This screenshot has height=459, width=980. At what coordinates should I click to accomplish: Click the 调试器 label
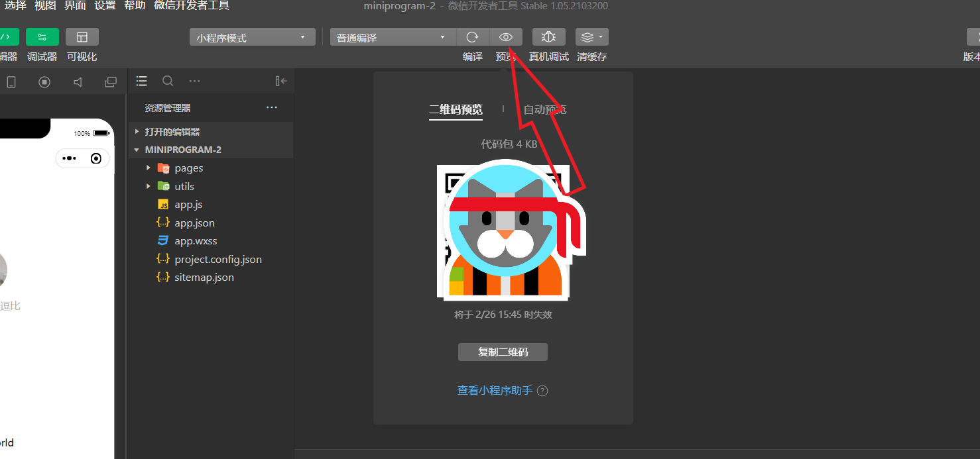pyautogui.click(x=42, y=57)
